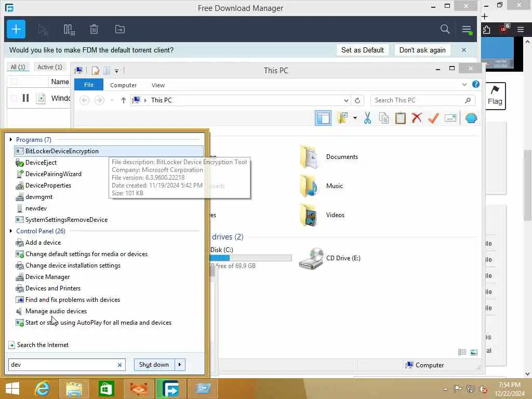Collapse the Control Panel (26) group
Image resolution: width=532 pixels, height=399 pixels.
click(x=11, y=231)
